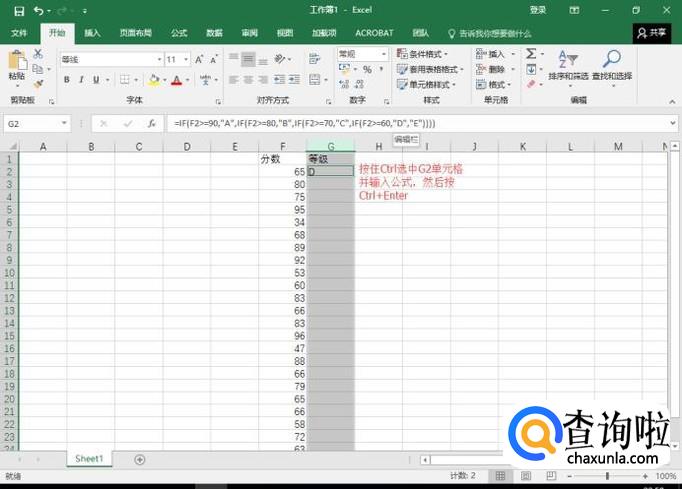
Task: Toggle Underline formatting
Action: [96, 80]
